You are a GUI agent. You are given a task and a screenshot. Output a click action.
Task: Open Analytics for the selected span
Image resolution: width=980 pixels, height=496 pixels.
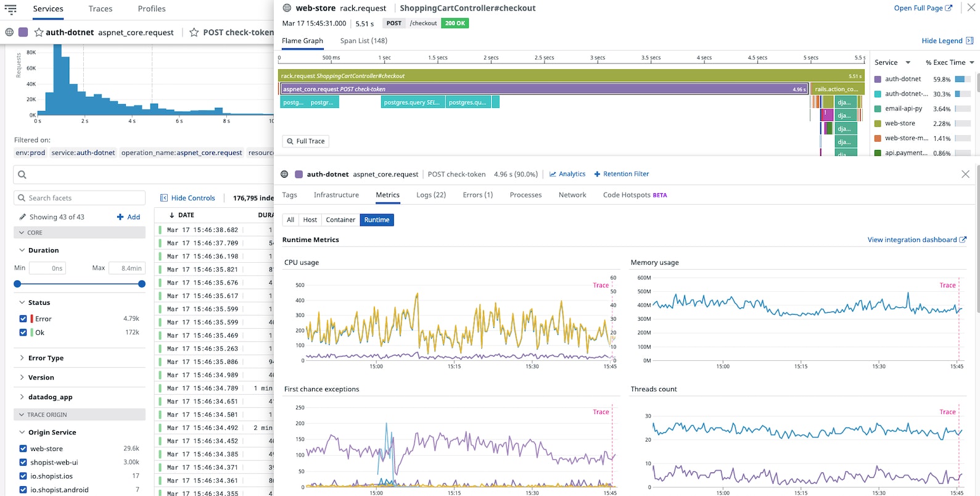pyautogui.click(x=567, y=174)
